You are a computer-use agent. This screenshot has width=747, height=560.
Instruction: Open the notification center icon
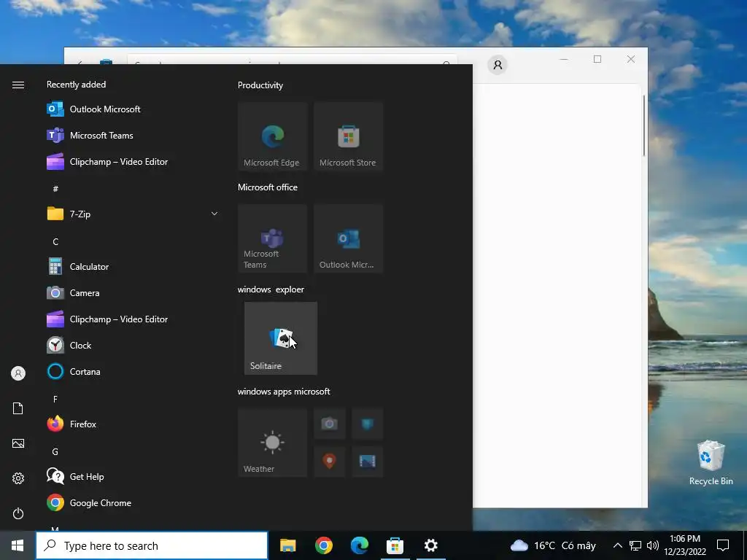723,545
